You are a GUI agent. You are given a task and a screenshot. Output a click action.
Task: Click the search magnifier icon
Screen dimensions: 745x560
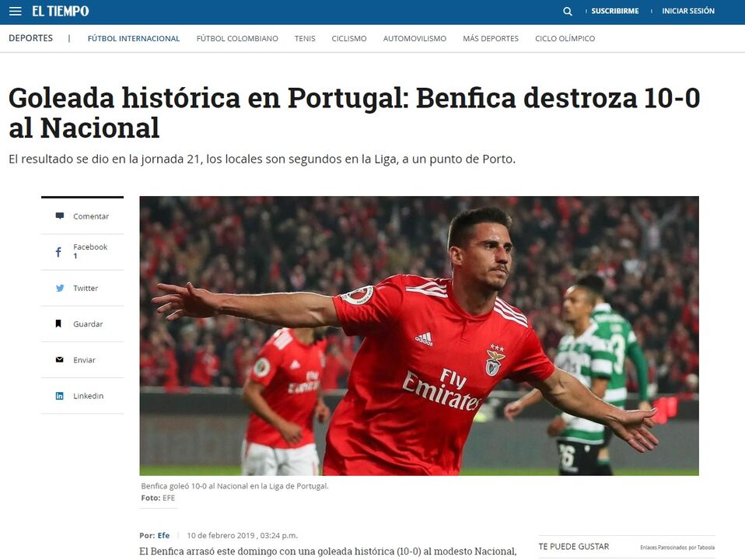tap(567, 12)
